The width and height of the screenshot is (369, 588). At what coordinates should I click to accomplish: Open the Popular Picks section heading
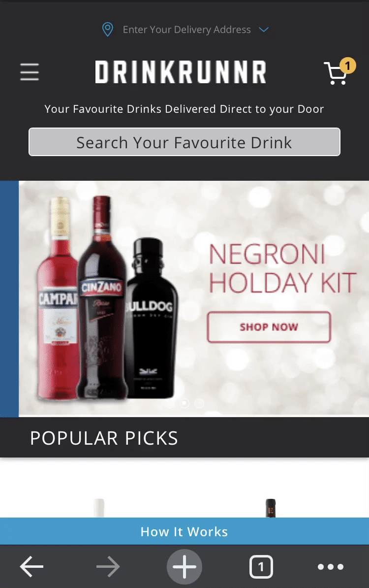point(104,438)
